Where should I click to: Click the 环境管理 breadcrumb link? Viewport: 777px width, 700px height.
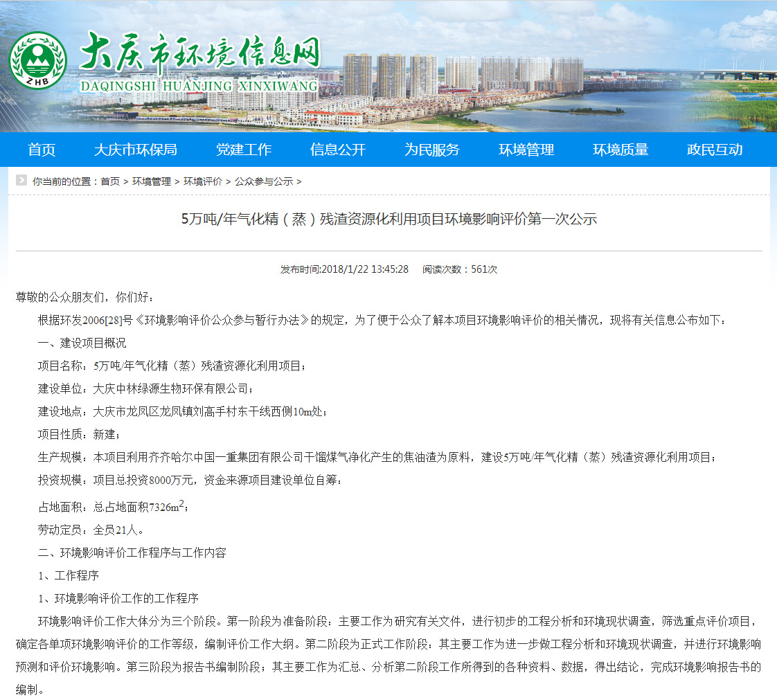point(152,181)
